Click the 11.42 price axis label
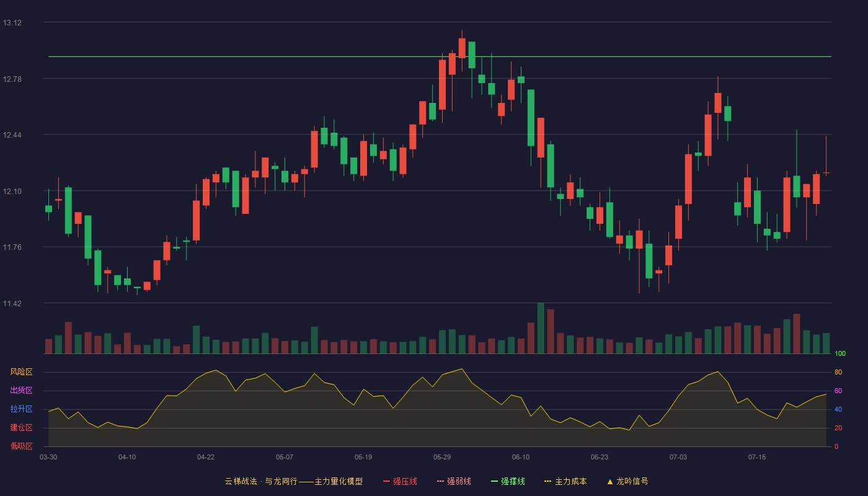The image size is (868, 496). (12, 304)
